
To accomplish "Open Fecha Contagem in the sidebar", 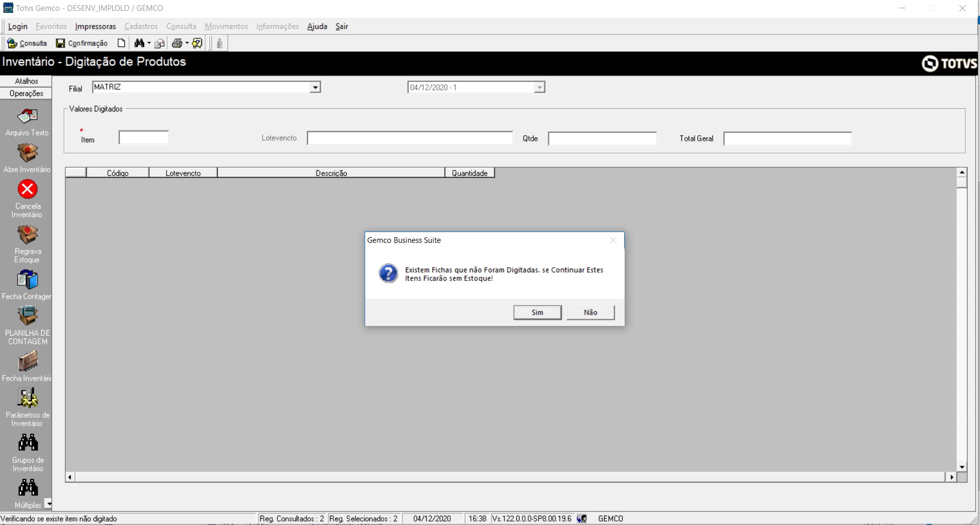I will (27, 280).
